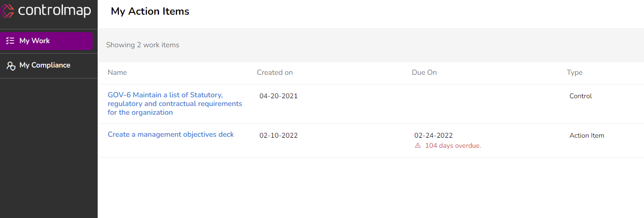
Task: Open the My Compliance menu item
Action: (x=49, y=66)
